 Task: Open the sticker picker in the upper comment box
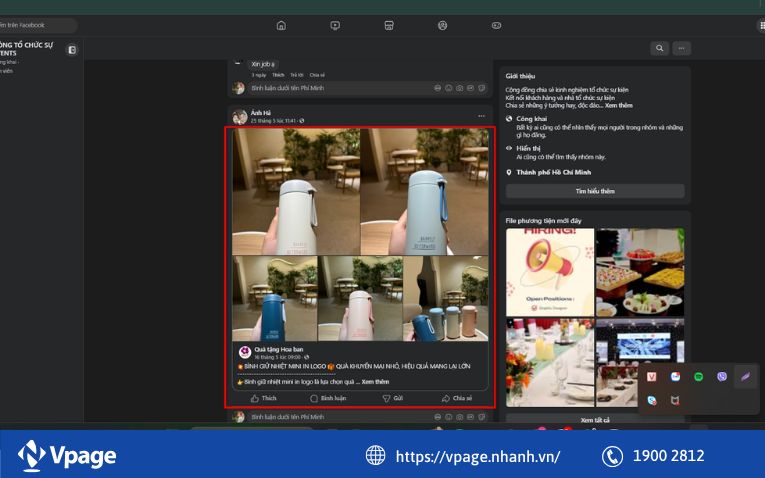pos(482,88)
